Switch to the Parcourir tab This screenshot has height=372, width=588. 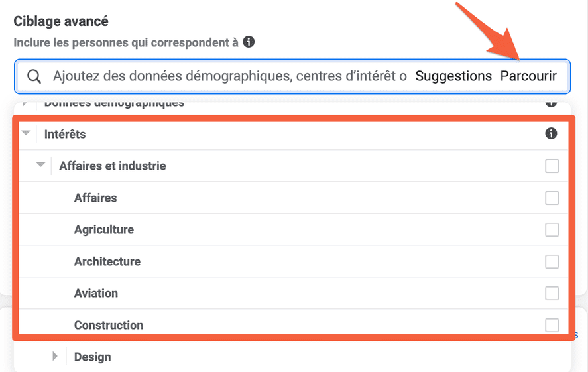(528, 76)
